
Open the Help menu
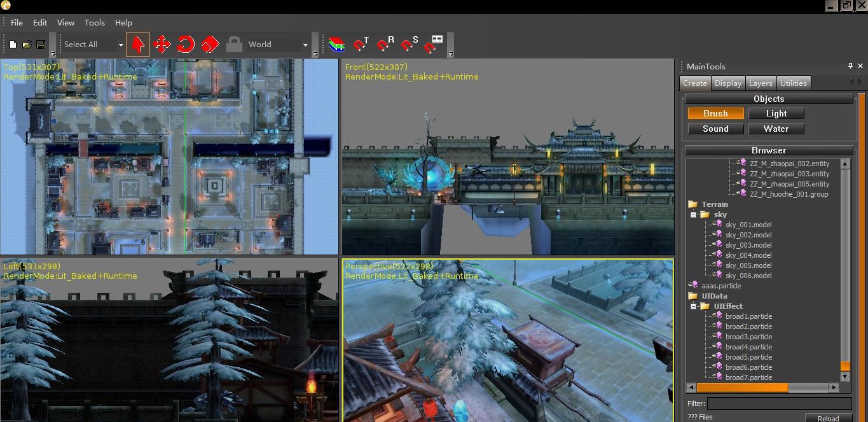click(x=123, y=22)
